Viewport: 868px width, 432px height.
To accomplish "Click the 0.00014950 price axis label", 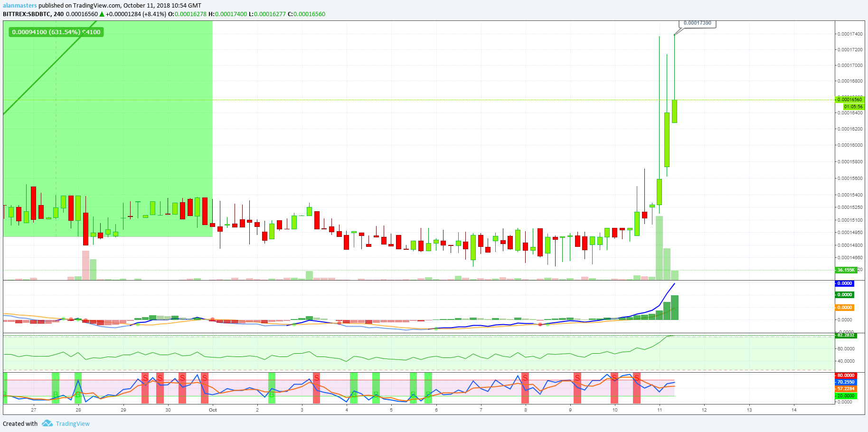I will click(x=850, y=233).
